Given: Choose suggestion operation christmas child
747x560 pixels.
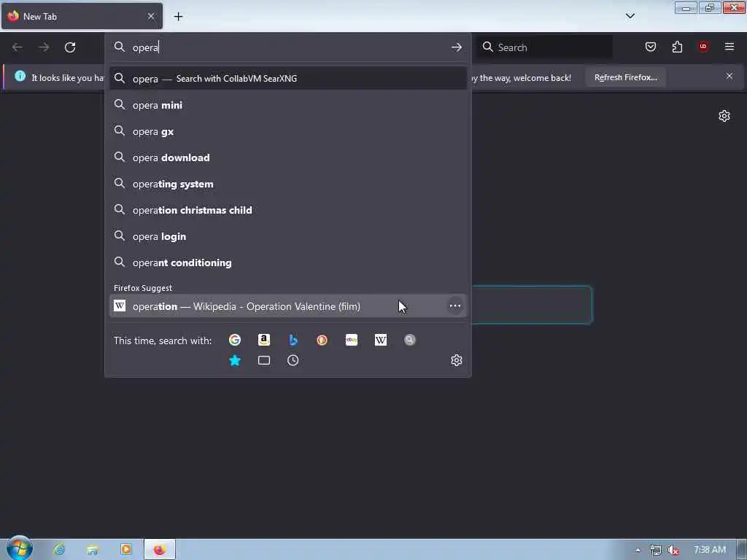Looking at the screenshot, I should [x=287, y=209].
